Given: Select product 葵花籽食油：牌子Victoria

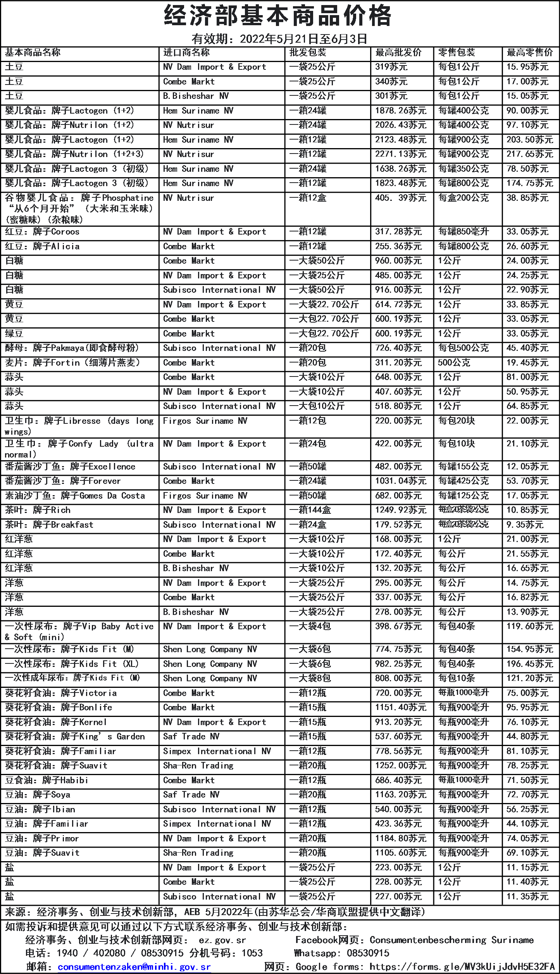Looking at the screenshot, I should point(61,693).
